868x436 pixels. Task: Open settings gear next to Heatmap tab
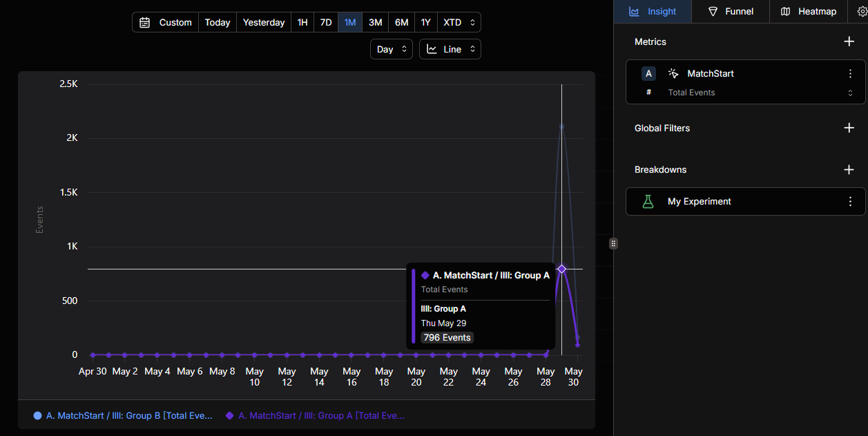(x=861, y=11)
